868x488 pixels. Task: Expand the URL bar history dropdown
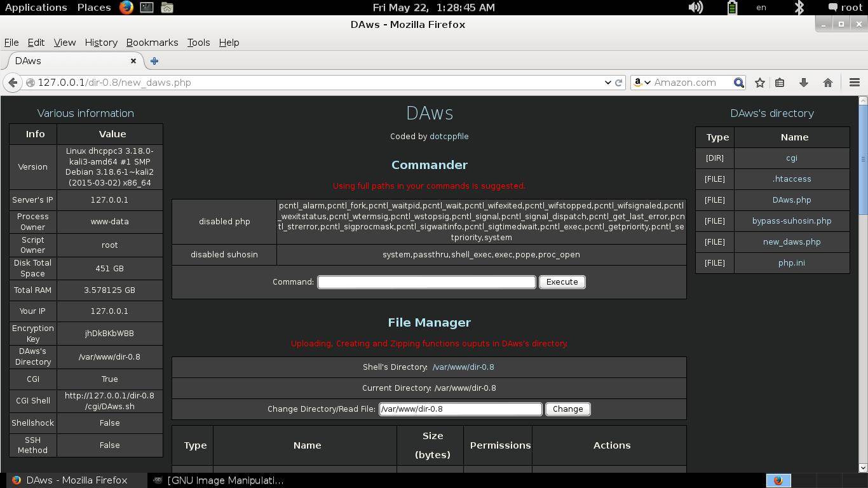coord(608,83)
